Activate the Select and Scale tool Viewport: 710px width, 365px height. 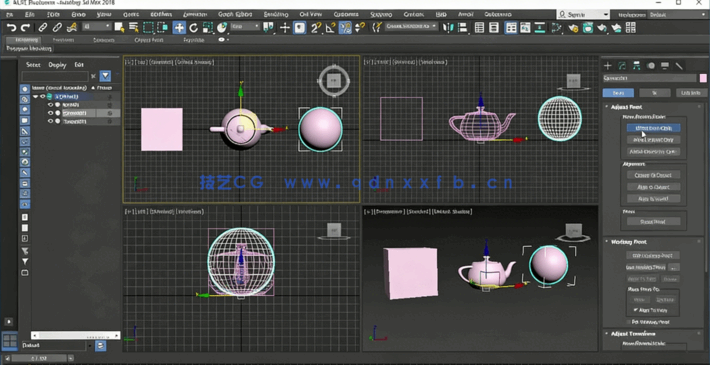[x=208, y=28]
